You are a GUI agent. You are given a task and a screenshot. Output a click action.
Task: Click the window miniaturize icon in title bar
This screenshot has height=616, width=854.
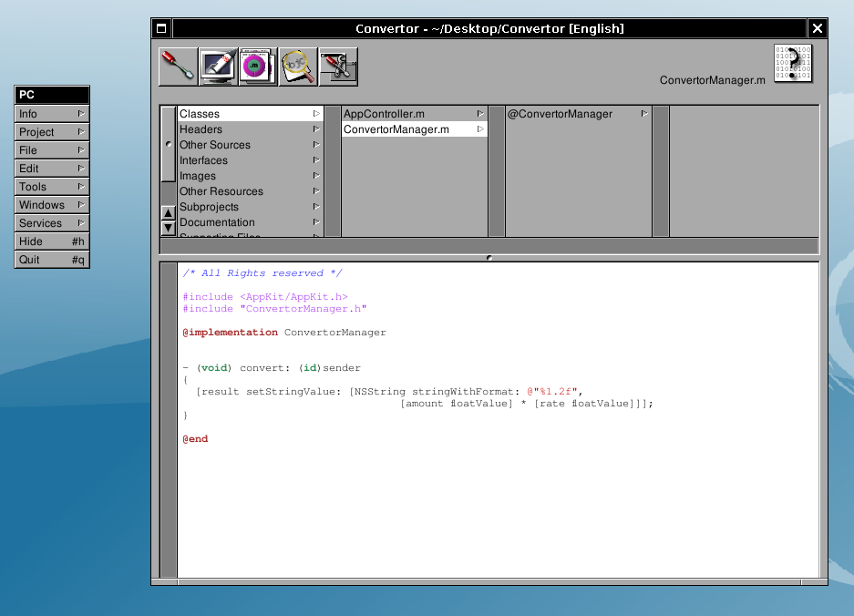click(161, 28)
